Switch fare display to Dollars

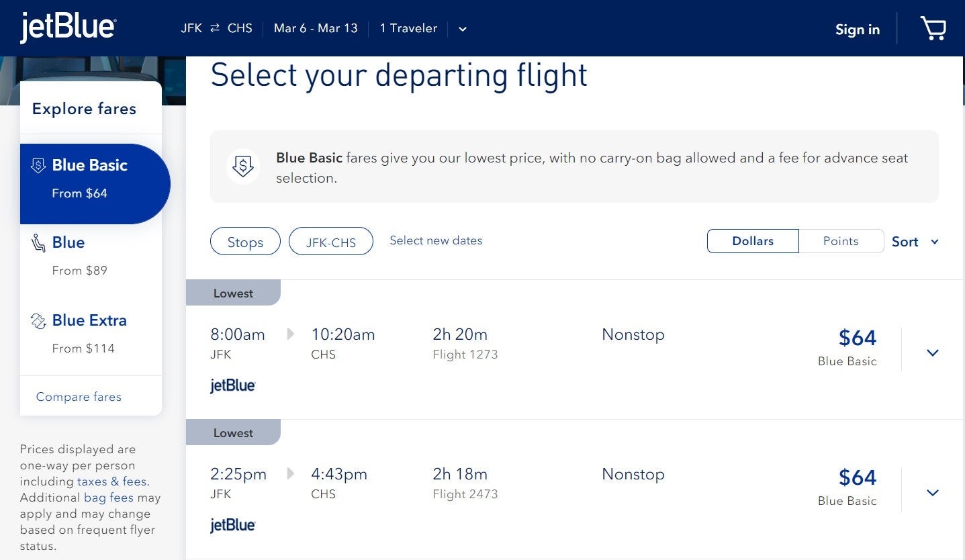point(753,241)
